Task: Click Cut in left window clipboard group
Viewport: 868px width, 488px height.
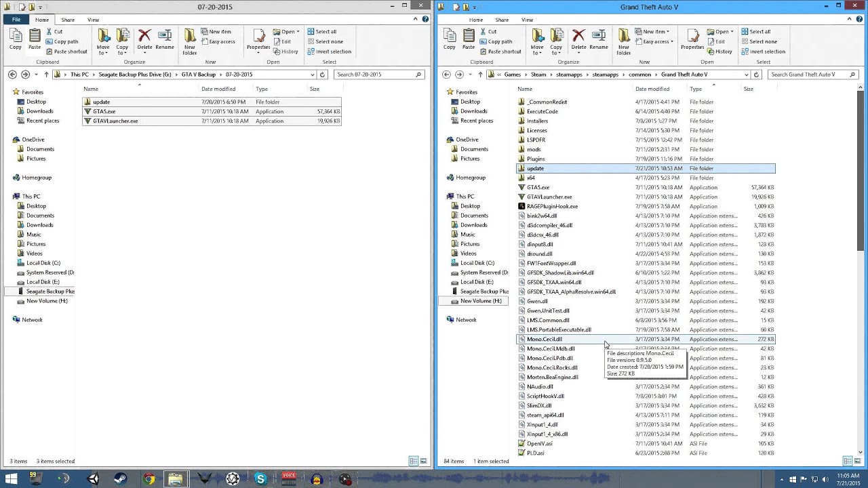Action: tap(54, 32)
